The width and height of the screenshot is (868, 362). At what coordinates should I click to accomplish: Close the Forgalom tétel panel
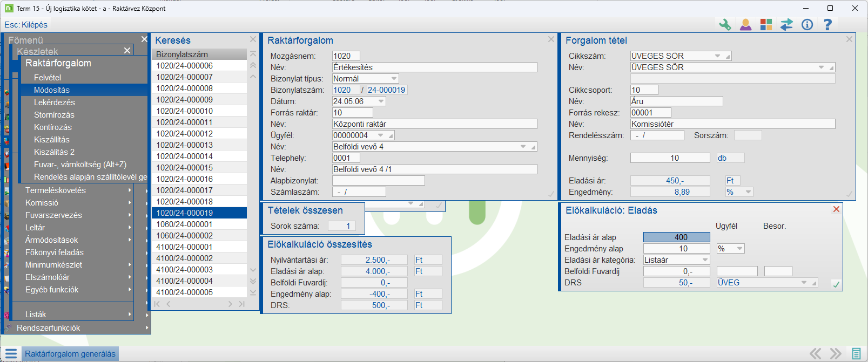coord(849,39)
